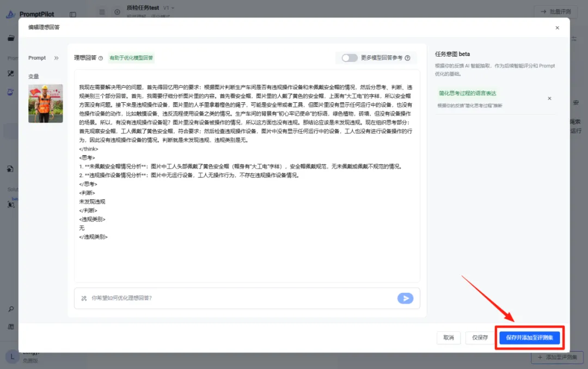Click the send arrow icon in optimization input

tap(406, 298)
